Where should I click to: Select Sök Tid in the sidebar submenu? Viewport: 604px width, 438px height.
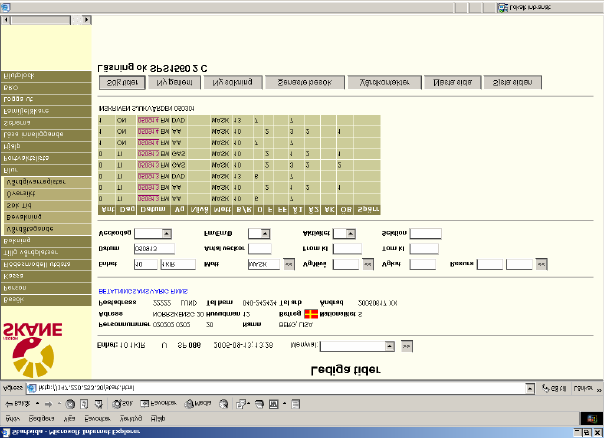tap(47, 205)
